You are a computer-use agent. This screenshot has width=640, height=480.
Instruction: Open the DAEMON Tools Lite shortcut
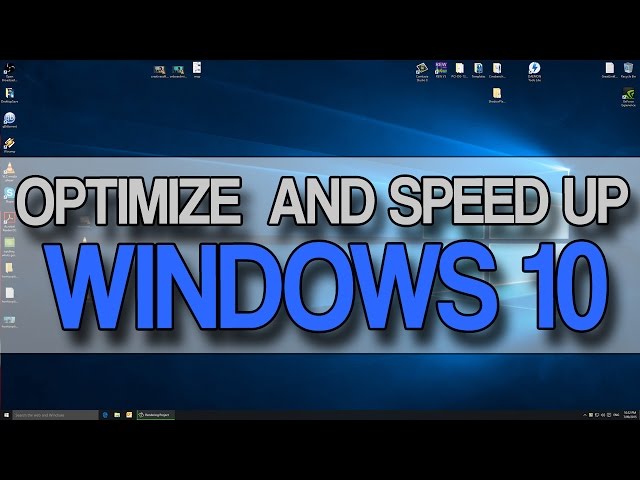tap(534, 72)
